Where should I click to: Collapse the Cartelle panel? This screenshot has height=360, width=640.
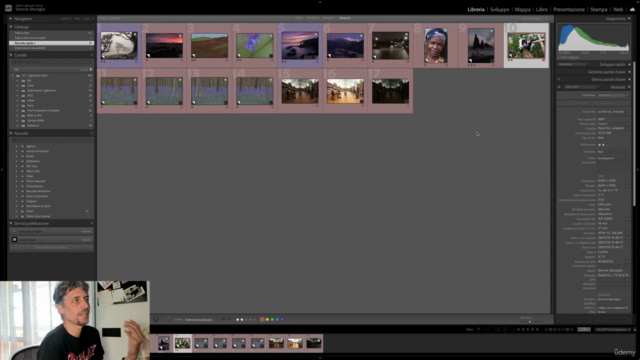(11, 55)
